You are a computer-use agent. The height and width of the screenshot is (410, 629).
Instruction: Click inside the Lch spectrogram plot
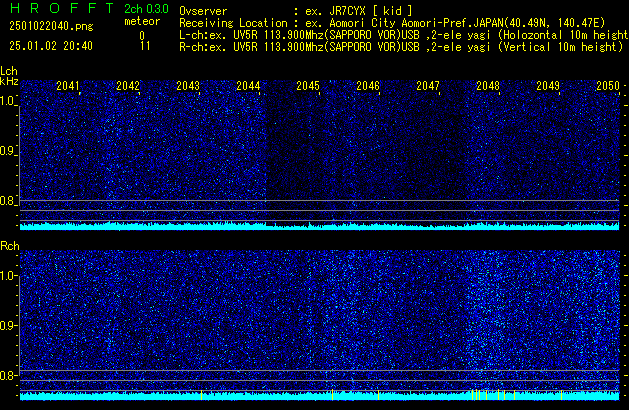pos(319,154)
